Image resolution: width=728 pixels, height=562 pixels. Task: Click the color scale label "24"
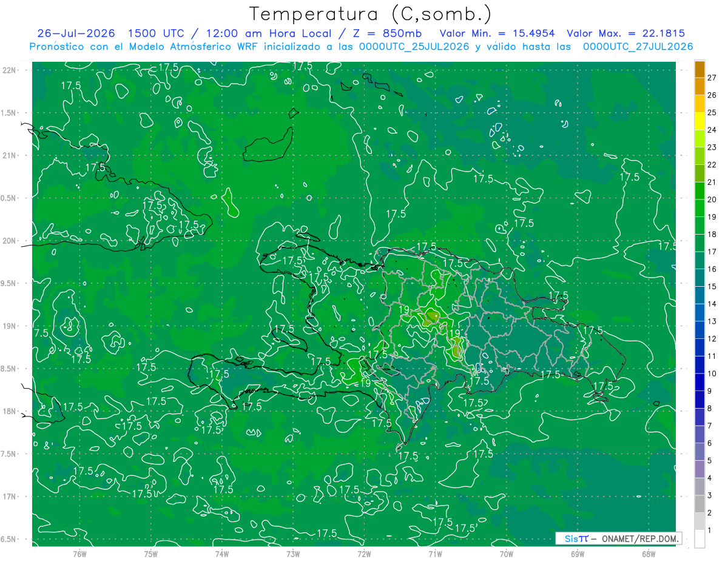coord(712,130)
